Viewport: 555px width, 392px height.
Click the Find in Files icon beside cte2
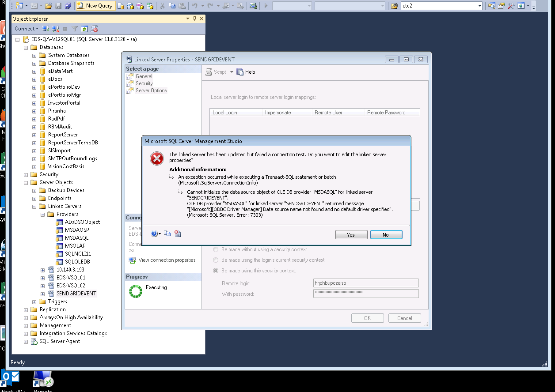[395, 6]
